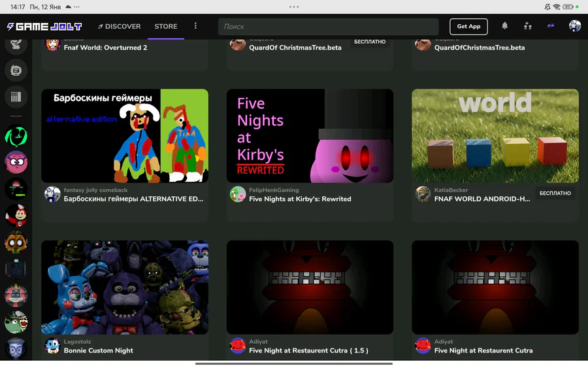Tap the three-dot multitasking handle at top
The height and width of the screenshot is (368, 588).
tap(294, 7)
